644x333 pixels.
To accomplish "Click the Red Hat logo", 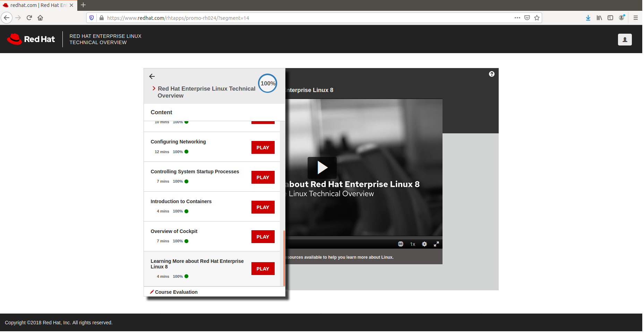I will point(31,39).
